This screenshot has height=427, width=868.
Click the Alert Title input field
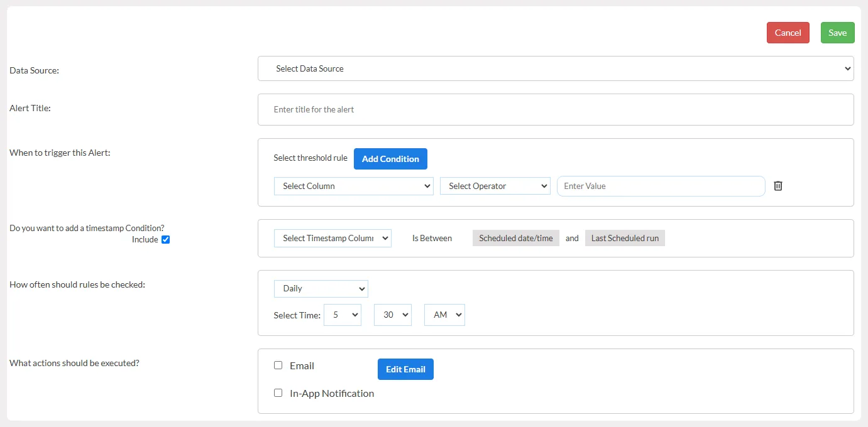[x=555, y=109]
